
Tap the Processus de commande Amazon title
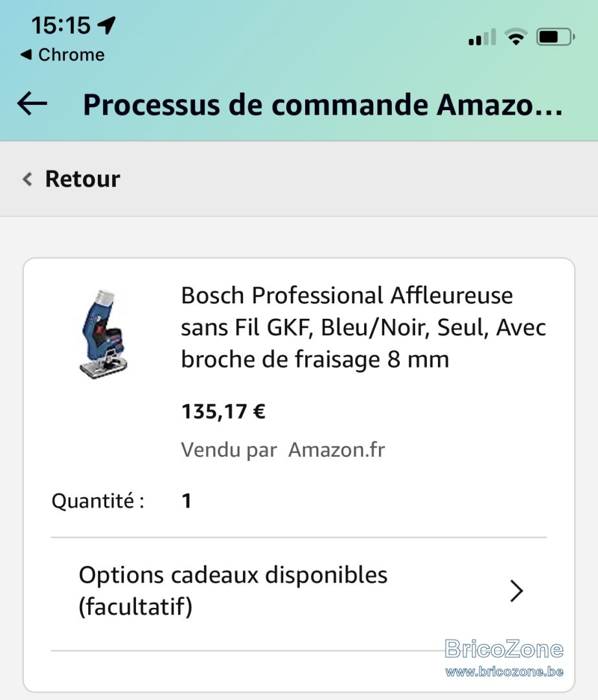pos(323,105)
